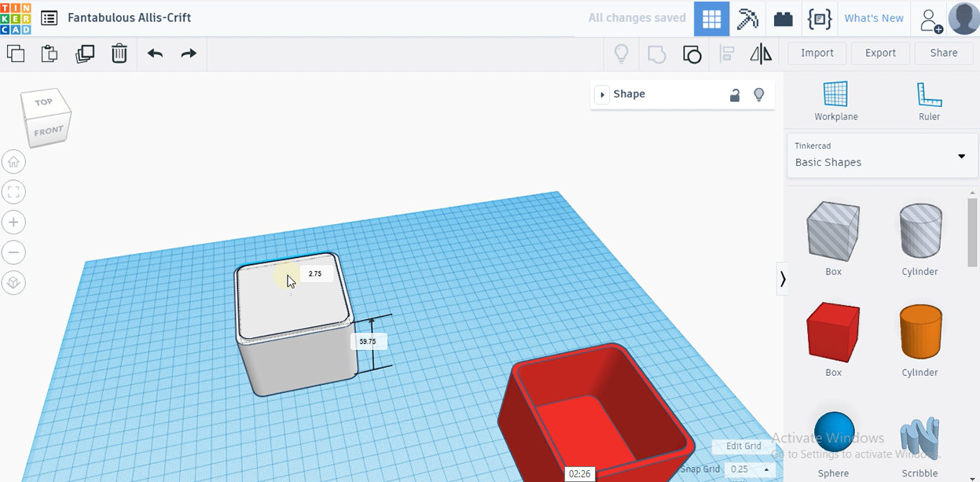
Task: Click the Edit Grid button
Action: pos(743,446)
